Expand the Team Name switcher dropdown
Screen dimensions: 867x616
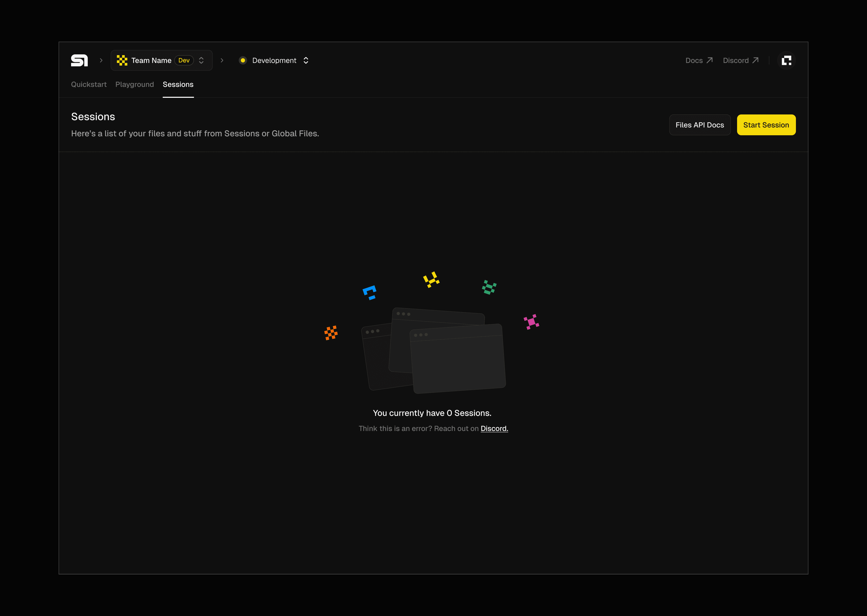(x=201, y=60)
